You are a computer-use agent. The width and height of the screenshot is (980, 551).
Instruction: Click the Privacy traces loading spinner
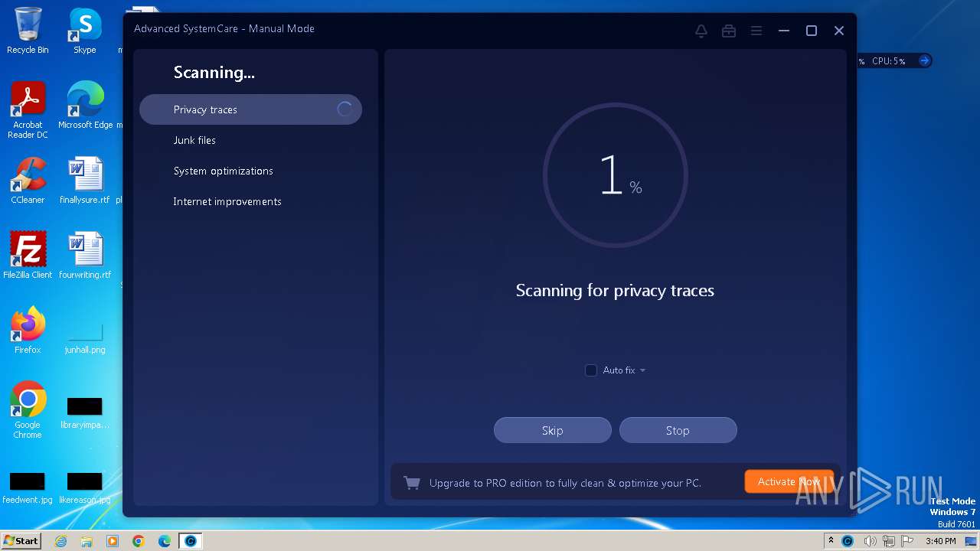pos(345,109)
